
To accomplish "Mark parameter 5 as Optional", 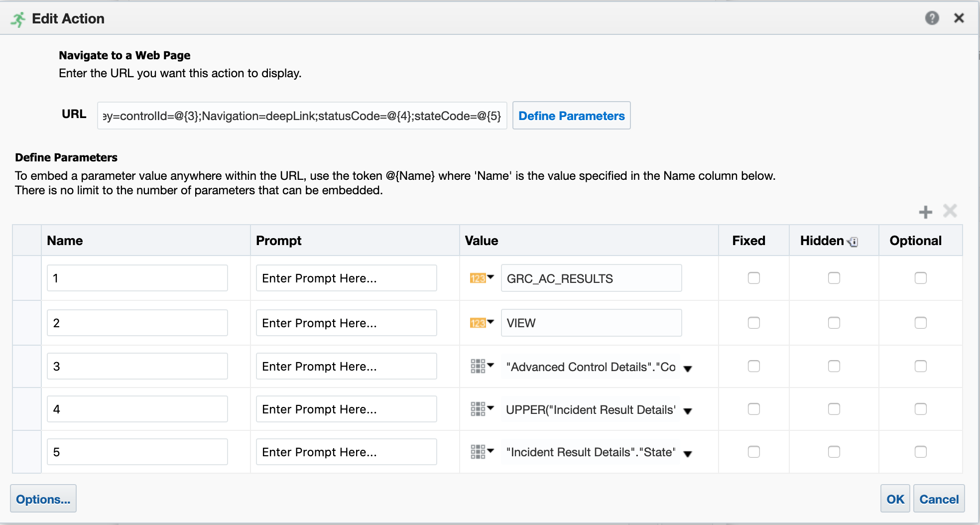I will (x=921, y=452).
